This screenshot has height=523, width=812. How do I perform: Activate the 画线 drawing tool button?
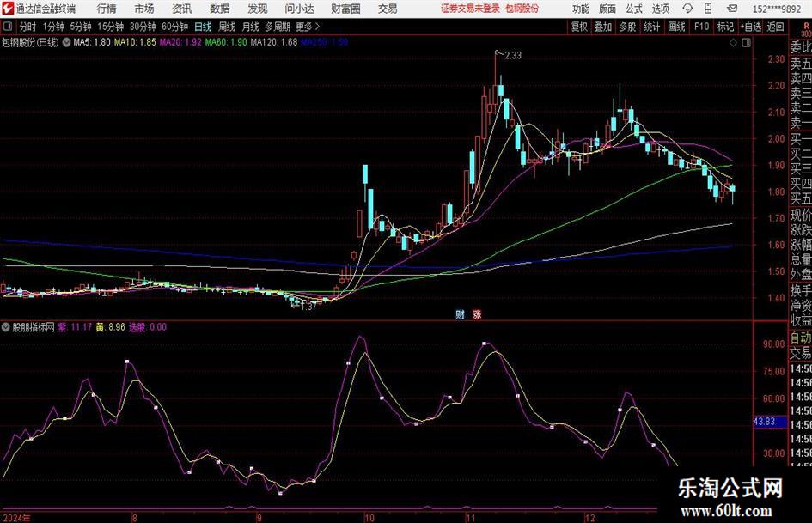(677, 27)
